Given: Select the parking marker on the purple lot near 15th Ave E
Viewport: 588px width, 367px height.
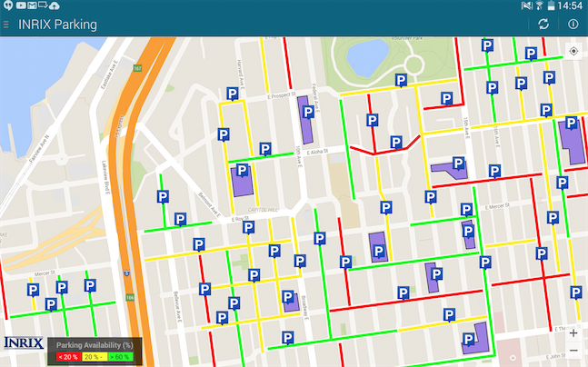Looking at the screenshot, I should tap(458, 164).
